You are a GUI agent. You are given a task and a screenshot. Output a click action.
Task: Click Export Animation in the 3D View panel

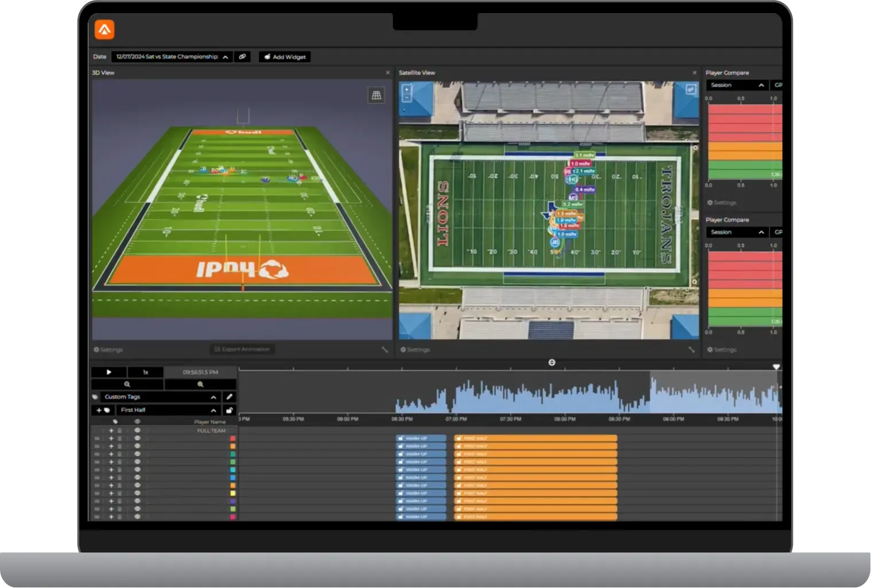pos(242,349)
